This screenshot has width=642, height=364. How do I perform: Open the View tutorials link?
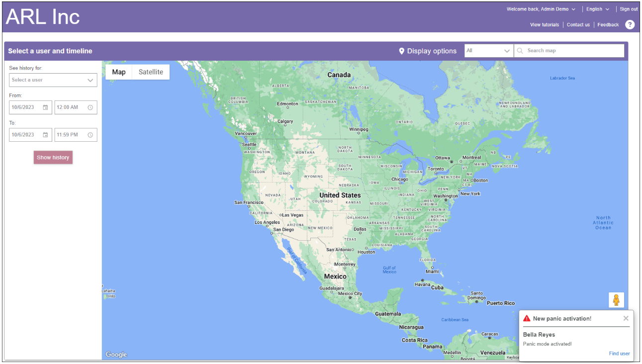[544, 24]
